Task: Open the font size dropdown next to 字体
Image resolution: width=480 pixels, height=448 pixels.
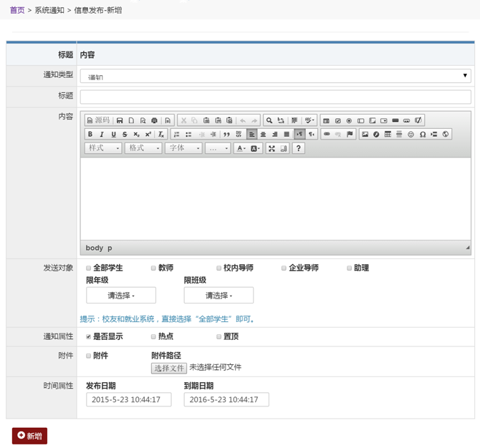Action: tap(218, 148)
